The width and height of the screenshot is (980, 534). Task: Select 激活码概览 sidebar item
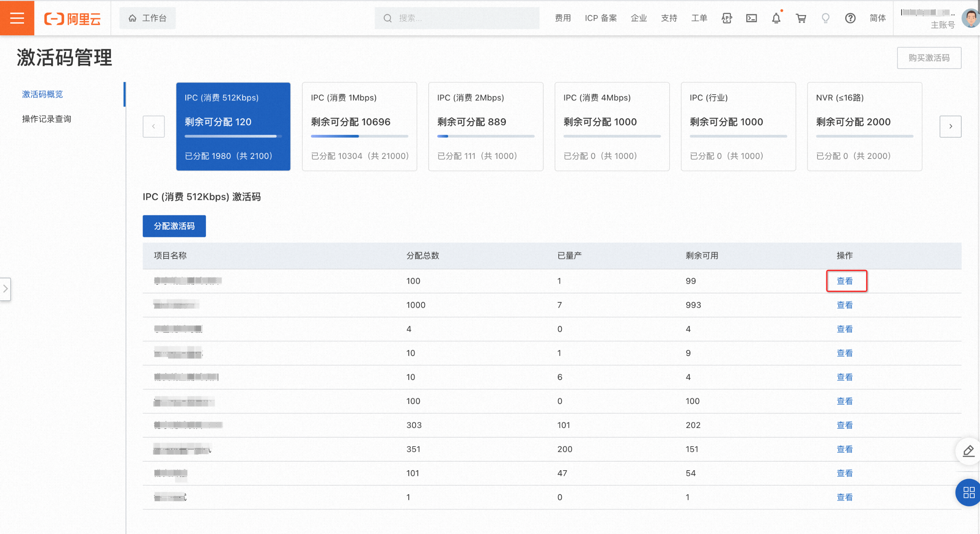[x=43, y=94]
